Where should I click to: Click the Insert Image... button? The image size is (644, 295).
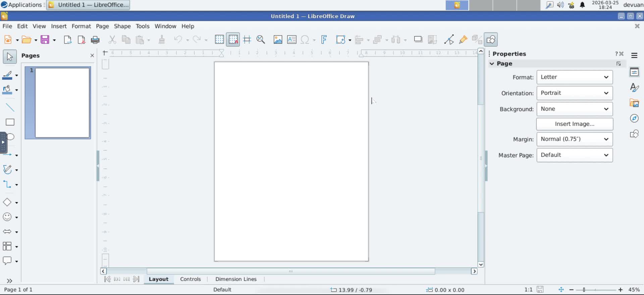pos(574,124)
